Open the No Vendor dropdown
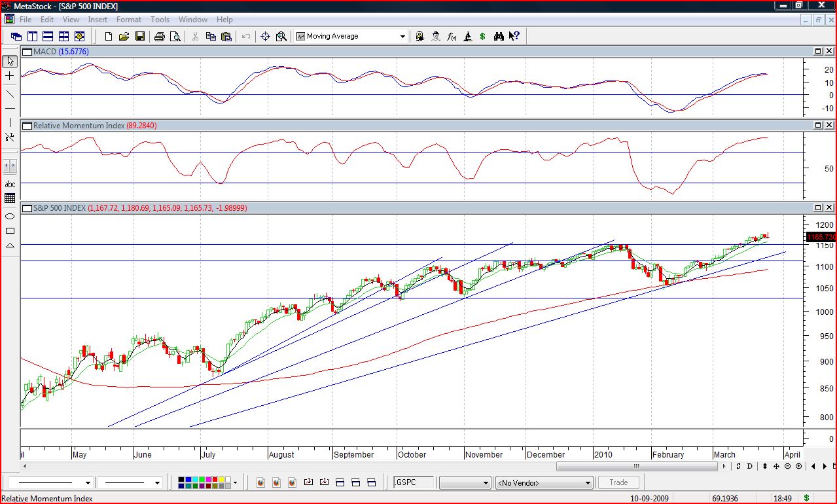This screenshot has width=837, height=504. pos(544,483)
